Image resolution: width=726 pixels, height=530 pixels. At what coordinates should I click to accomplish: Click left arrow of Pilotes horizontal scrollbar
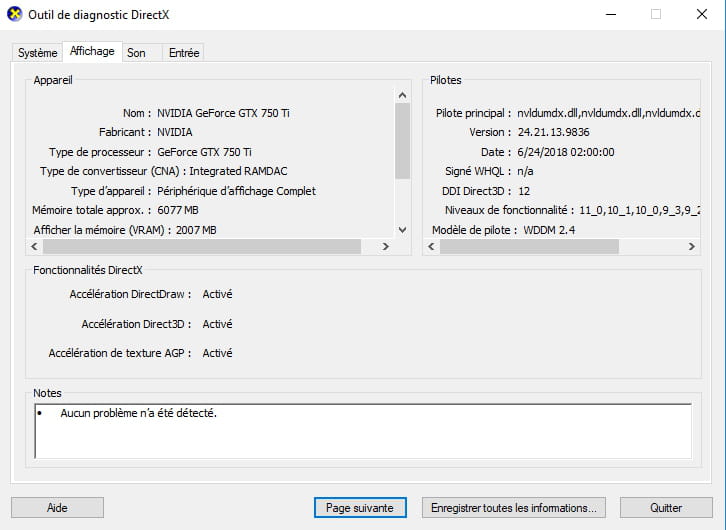coord(431,246)
